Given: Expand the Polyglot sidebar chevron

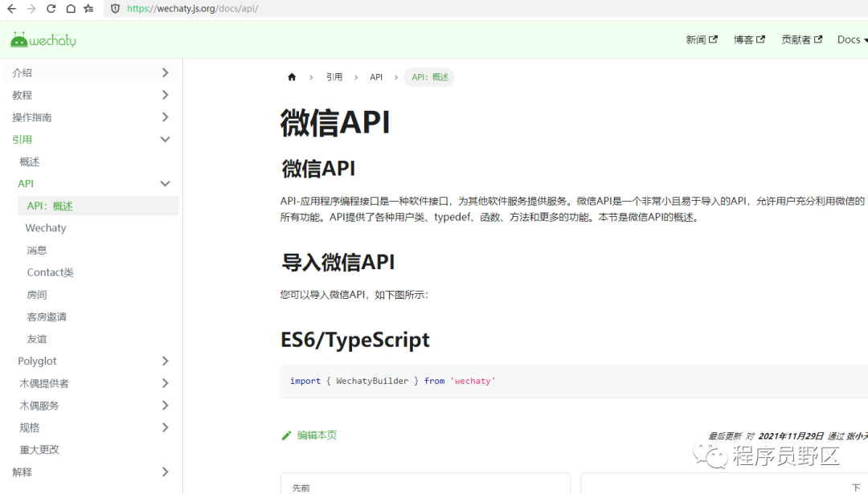Looking at the screenshot, I should coord(165,361).
